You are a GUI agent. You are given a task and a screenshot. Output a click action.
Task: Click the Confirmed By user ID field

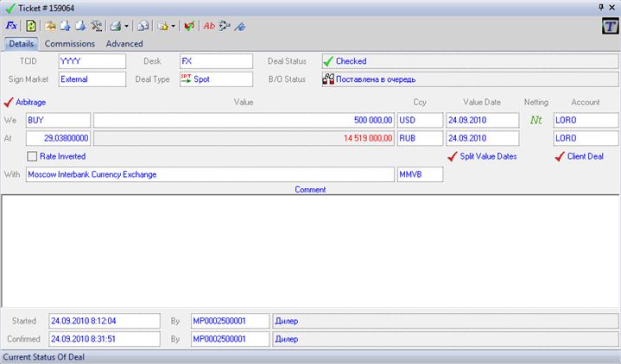230,339
